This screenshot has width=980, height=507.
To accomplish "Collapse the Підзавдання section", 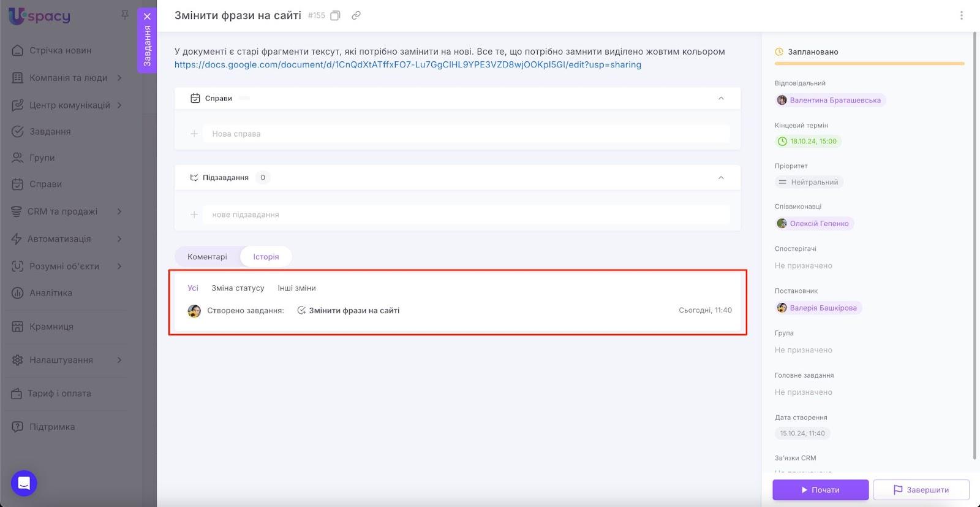I will coord(721,178).
